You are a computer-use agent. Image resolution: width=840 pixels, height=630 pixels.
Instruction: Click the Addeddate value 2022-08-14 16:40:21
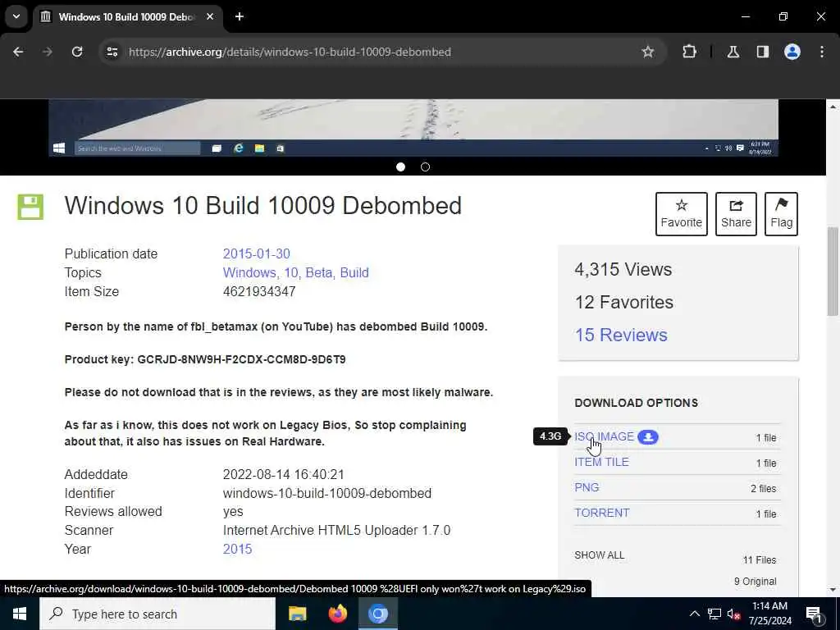click(x=283, y=475)
